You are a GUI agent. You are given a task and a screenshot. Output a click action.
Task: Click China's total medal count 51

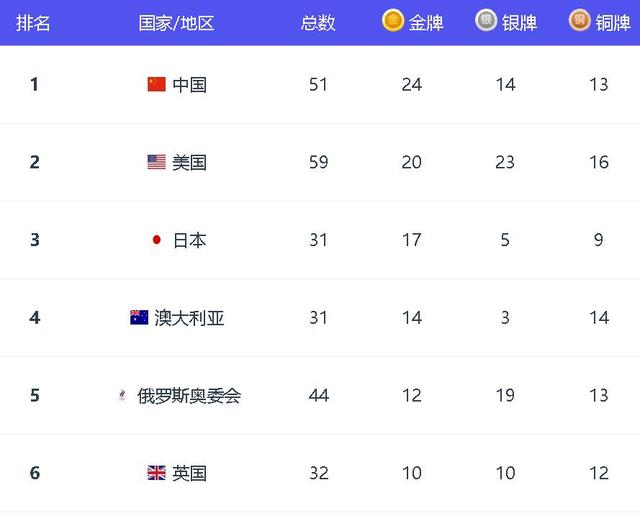click(318, 85)
